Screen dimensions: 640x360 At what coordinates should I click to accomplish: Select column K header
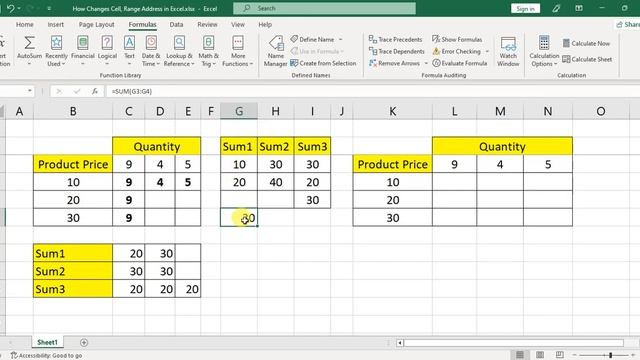392,111
